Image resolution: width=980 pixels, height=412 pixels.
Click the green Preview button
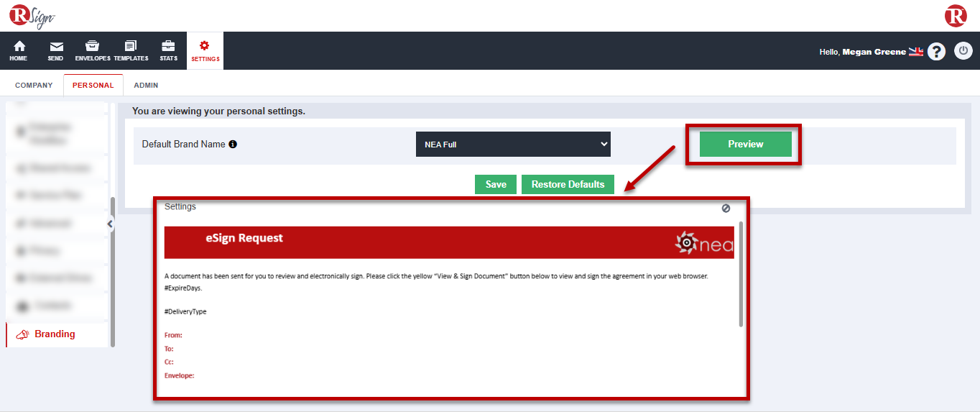pyautogui.click(x=745, y=144)
